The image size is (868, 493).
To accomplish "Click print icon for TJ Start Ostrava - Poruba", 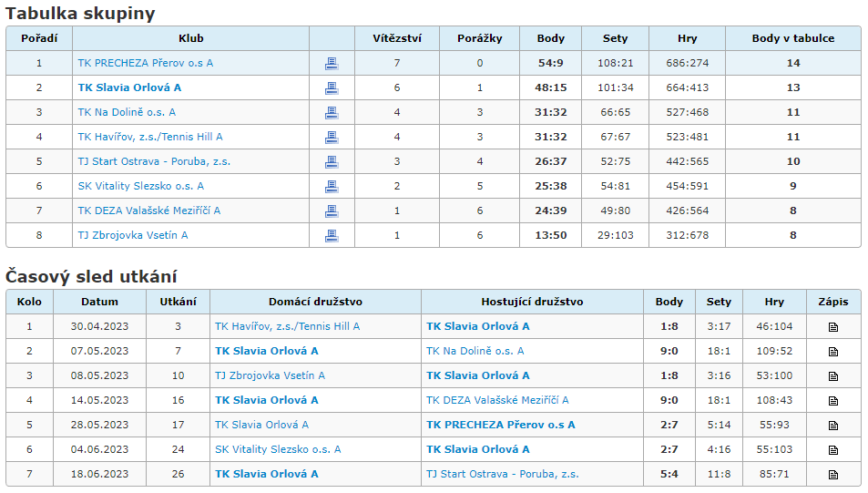I will pyautogui.click(x=332, y=161).
